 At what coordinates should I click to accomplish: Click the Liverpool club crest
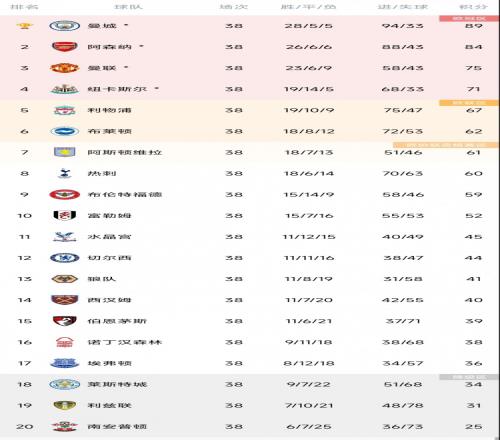(64, 110)
